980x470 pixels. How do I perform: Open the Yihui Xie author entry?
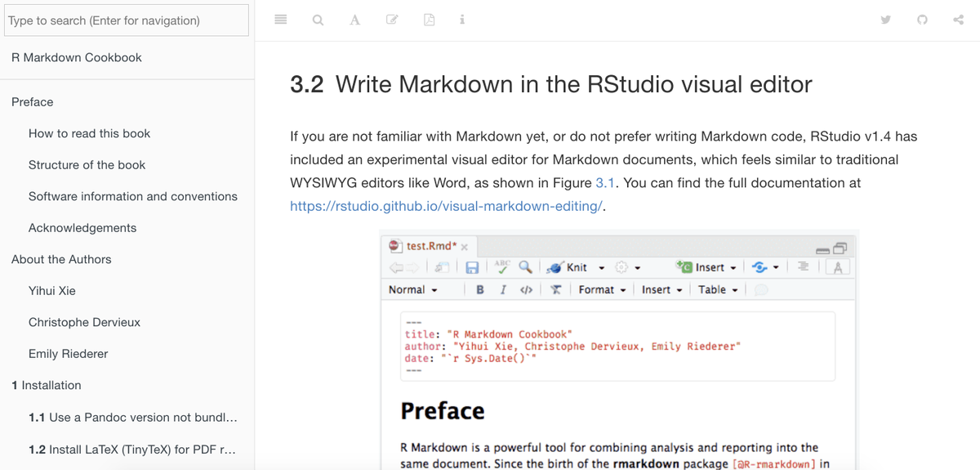(x=52, y=291)
